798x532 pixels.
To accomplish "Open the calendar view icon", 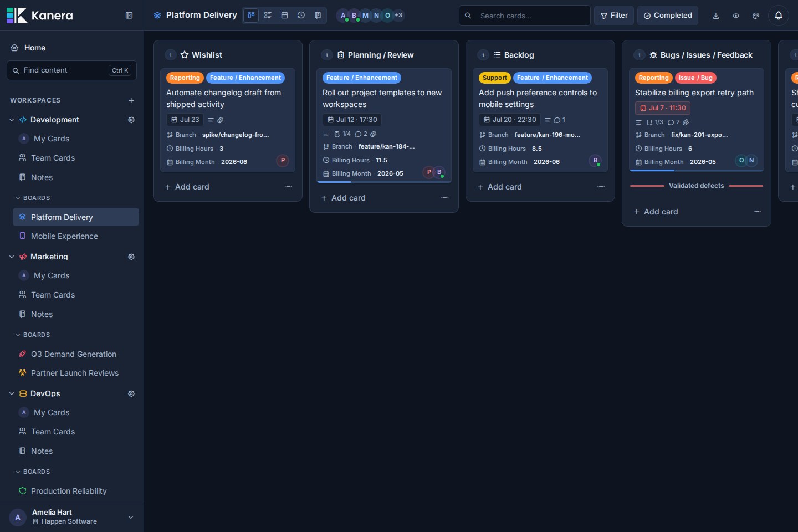I will tap(284, 16).
